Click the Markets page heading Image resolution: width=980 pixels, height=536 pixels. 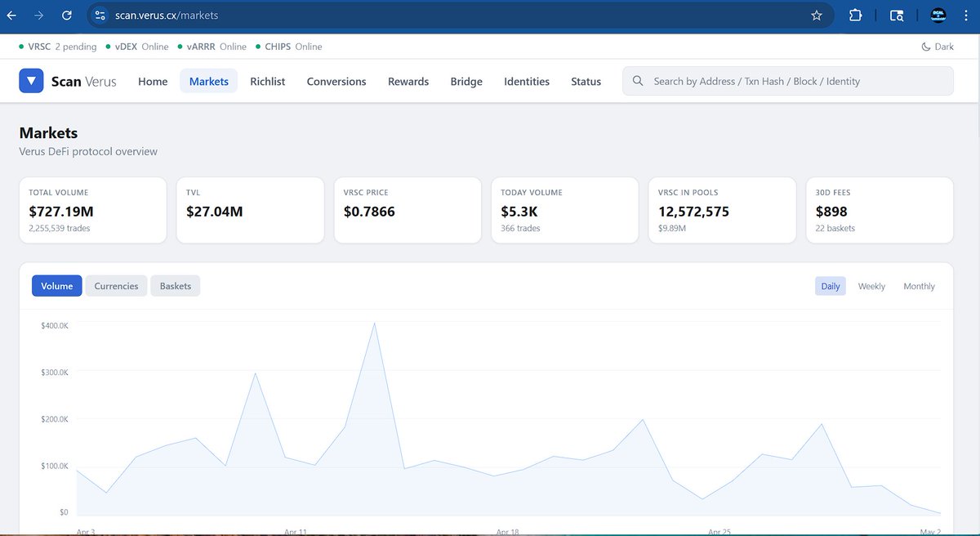coord(48,132)
